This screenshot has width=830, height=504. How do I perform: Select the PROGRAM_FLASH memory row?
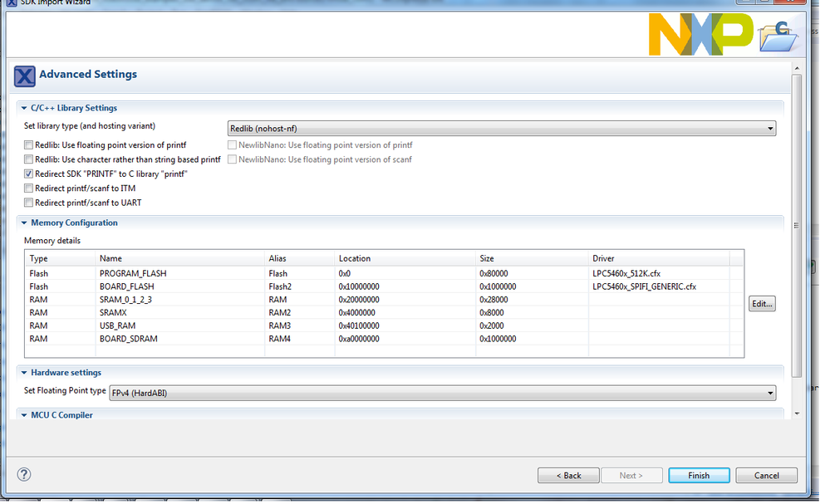click(x=385, y=273)
